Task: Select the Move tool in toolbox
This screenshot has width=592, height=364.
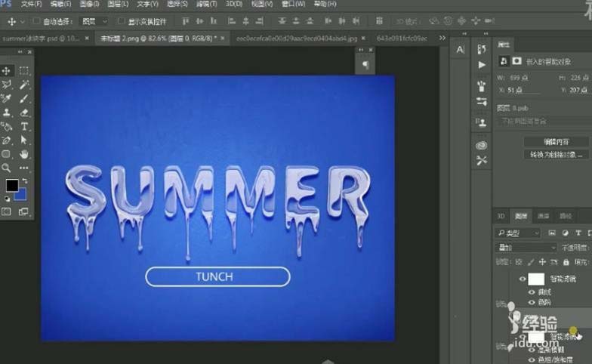Action: 6,71
